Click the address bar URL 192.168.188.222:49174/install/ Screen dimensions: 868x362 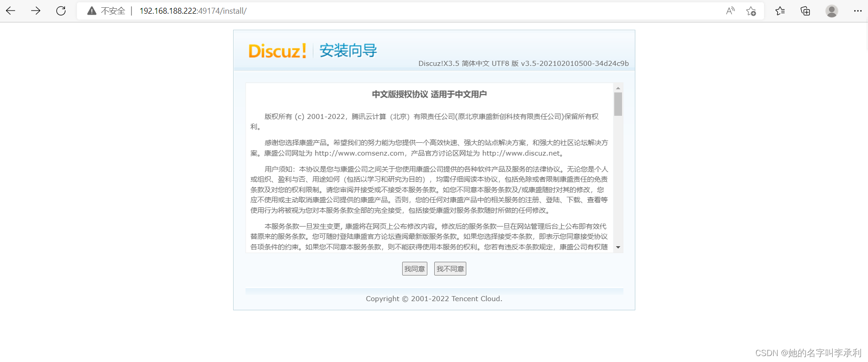click(x=193, y=11)
